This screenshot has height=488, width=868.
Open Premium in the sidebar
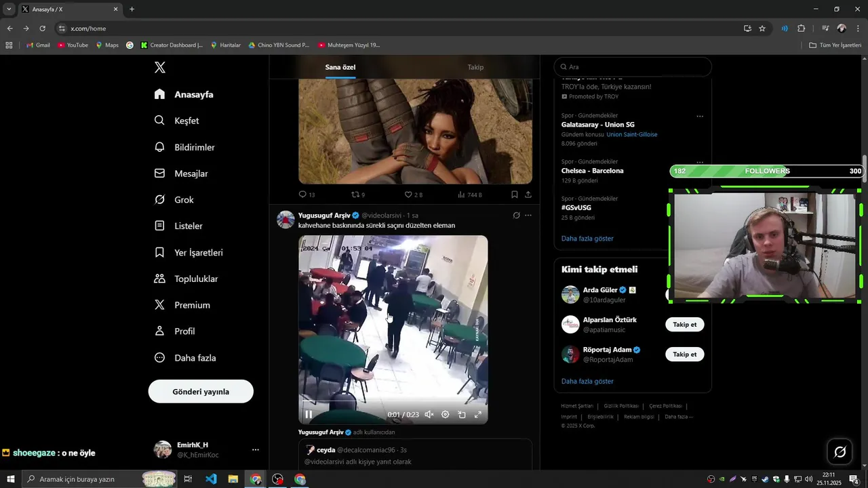[182, 305]
